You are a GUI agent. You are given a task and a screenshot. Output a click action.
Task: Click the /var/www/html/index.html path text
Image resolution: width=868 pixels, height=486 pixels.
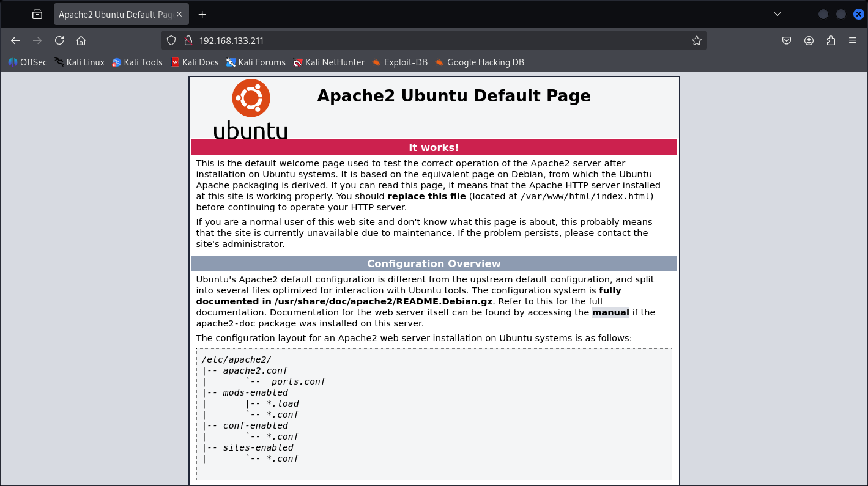(x=587, y=196)
